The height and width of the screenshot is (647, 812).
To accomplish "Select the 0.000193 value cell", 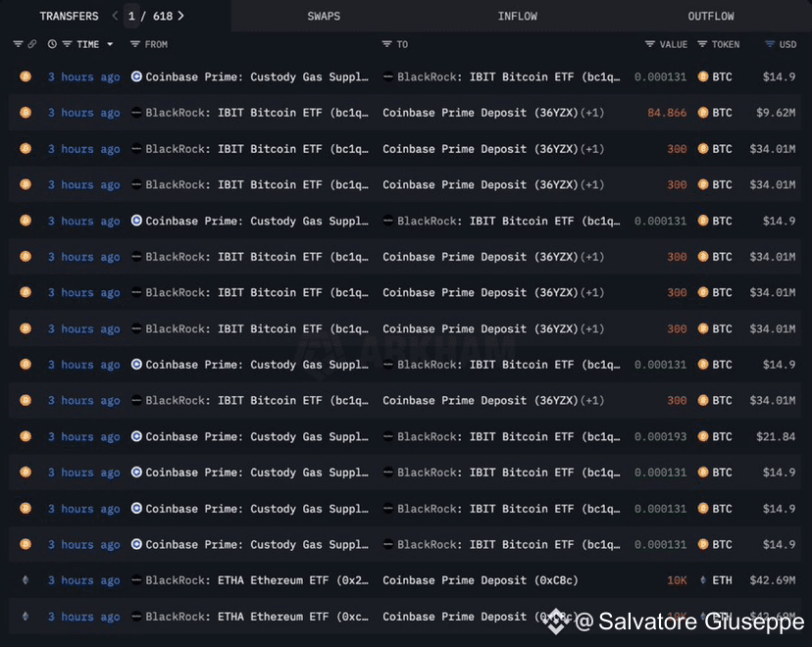I will (660, 437).
